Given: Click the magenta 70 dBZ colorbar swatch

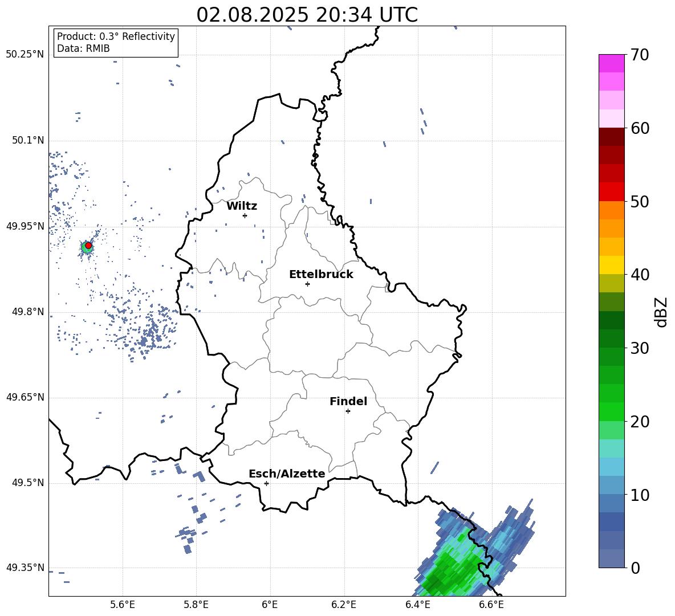Looking at the screenshot, I should pyautogui.click(x=611, y=63).
